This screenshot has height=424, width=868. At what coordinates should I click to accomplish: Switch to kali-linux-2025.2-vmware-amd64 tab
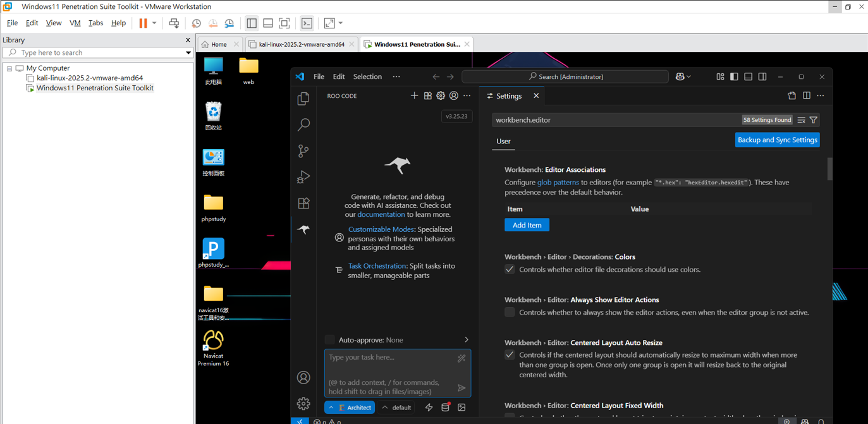point(302,44)
